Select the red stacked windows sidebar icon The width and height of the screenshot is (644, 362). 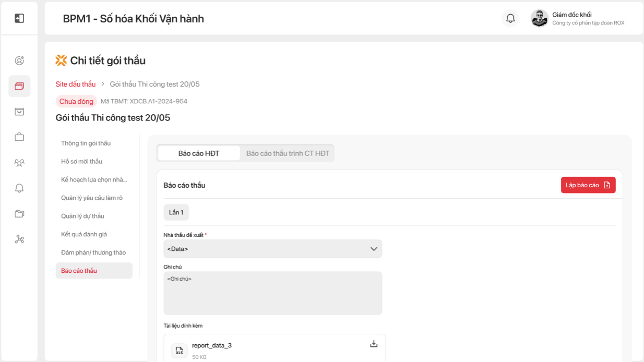click(x=19, y=86)
